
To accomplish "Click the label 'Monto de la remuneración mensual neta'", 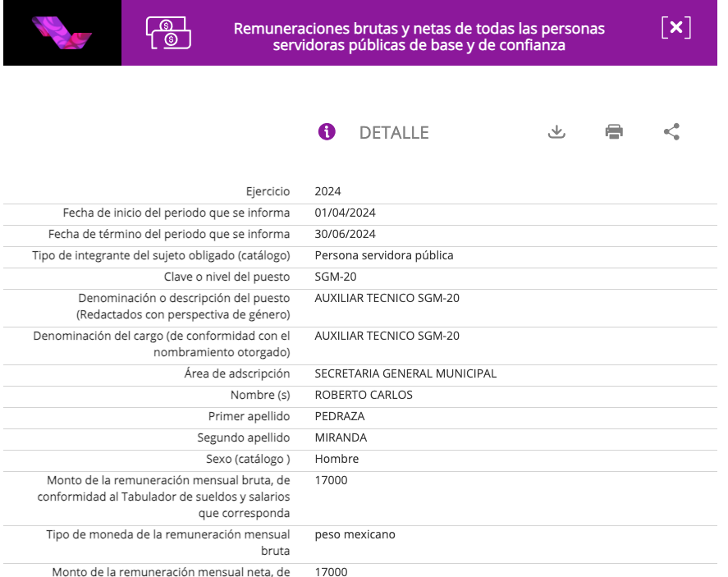I will pos(172,571).
